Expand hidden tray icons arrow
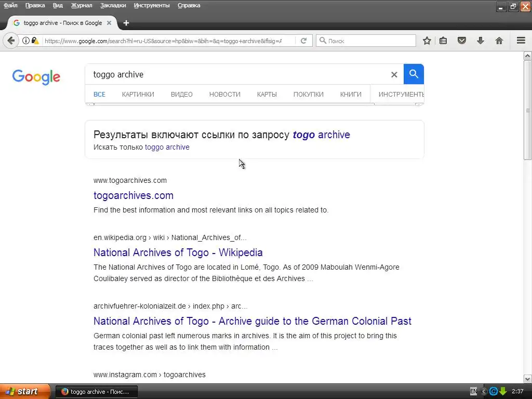 pos(484,391)
